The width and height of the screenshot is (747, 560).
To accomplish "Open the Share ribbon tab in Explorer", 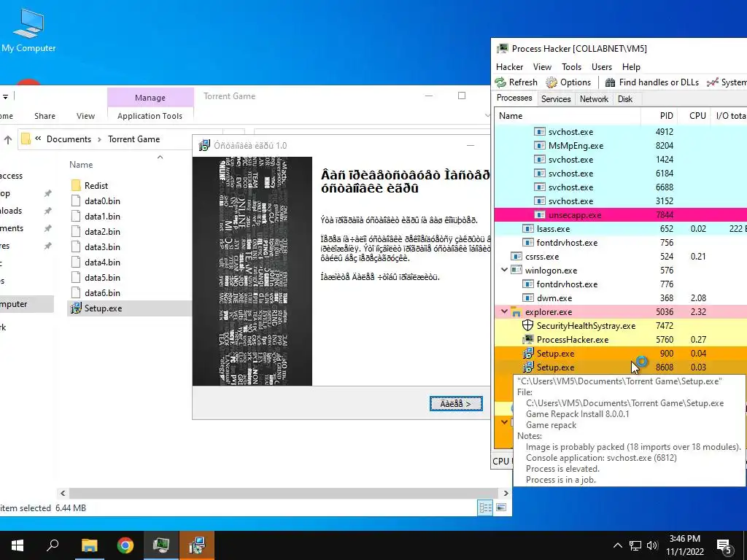I will tap(44, 116).
